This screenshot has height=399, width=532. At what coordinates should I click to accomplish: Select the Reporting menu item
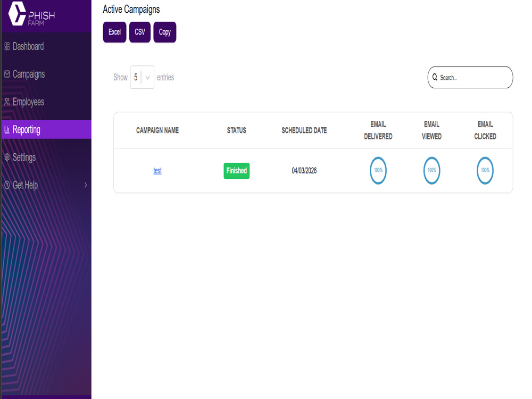pos(46,129)
